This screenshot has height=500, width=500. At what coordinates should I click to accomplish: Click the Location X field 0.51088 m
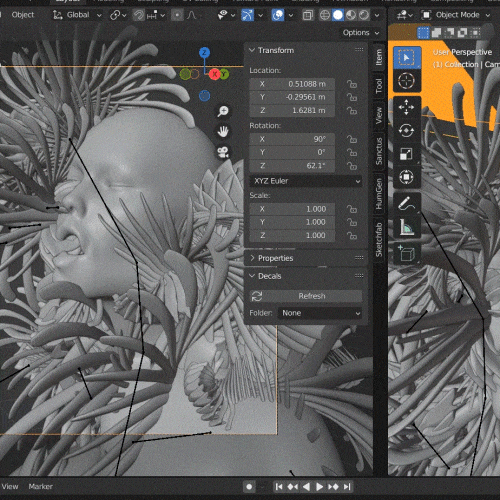point(292,84)
